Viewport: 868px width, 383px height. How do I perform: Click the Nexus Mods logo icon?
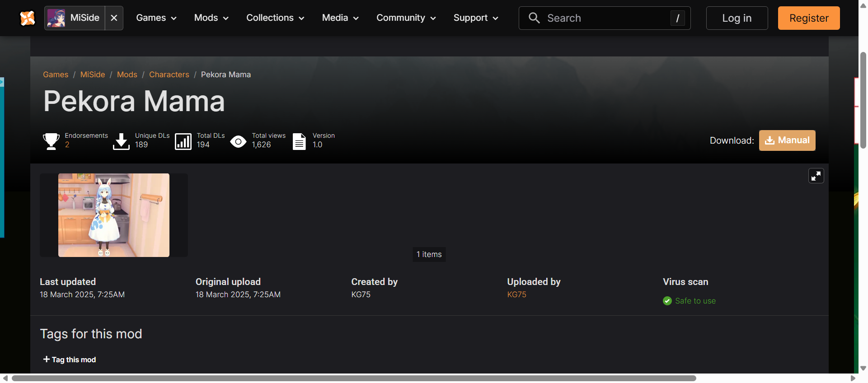(28, 18)
